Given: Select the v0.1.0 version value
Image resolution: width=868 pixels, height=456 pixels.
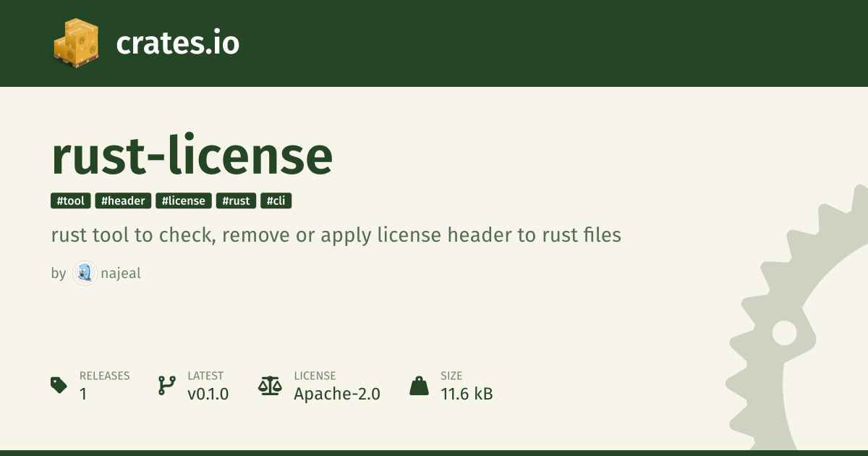Looking at the screenshot, I should [x=208, y=394].
